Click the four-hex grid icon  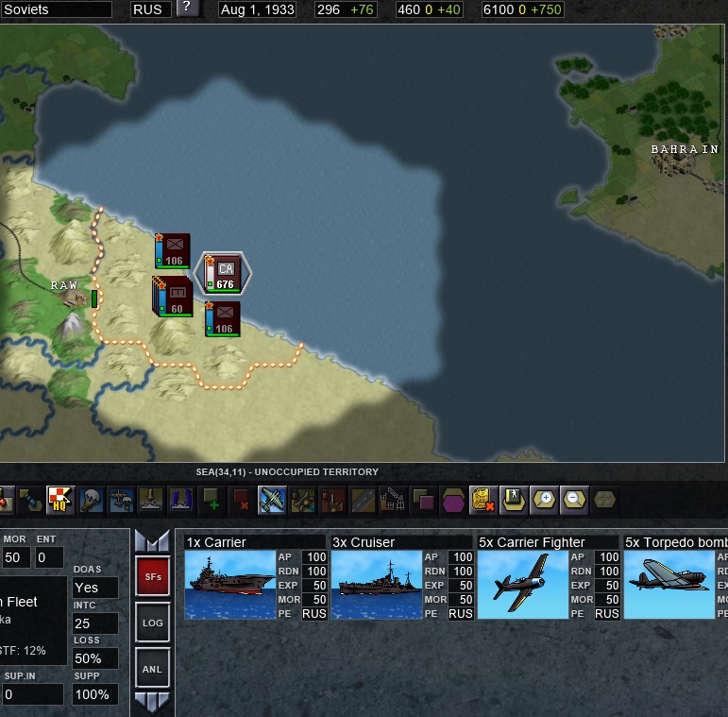click(604, 500)
